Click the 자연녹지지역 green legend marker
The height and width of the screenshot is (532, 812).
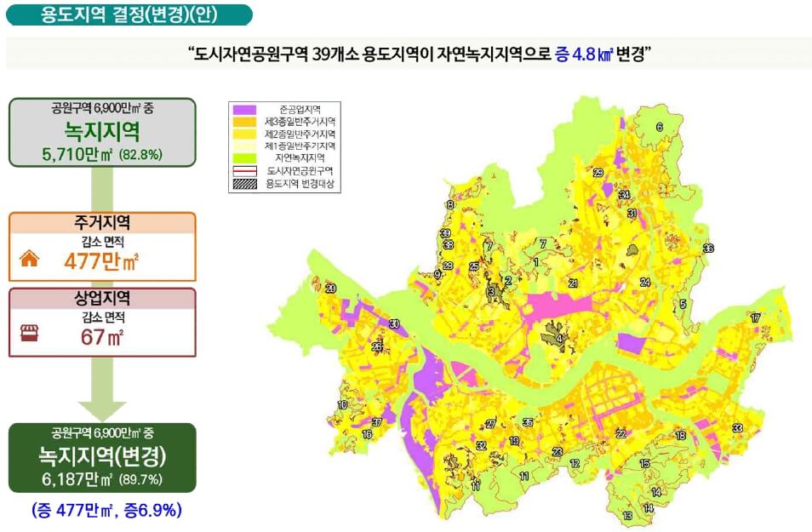244,158
